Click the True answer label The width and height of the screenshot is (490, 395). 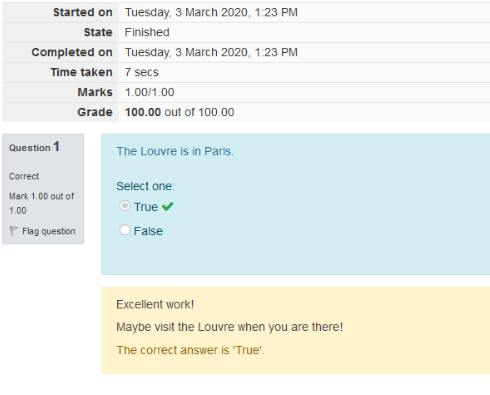146,207
